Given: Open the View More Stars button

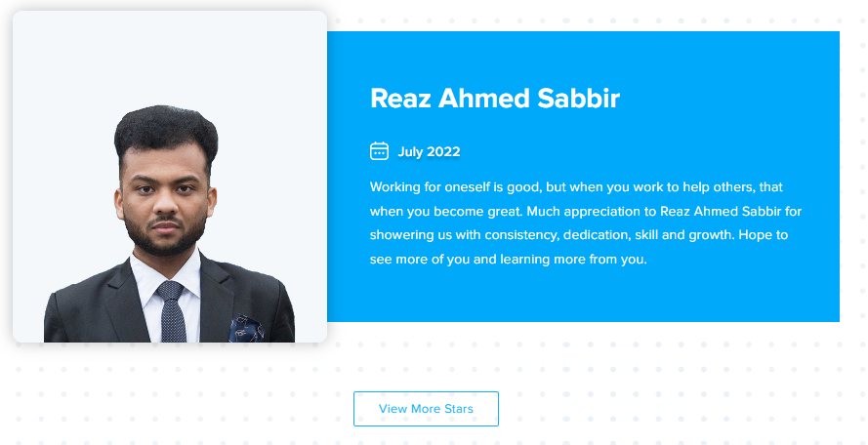Looking at the screenshot, I should coord(426,409).
